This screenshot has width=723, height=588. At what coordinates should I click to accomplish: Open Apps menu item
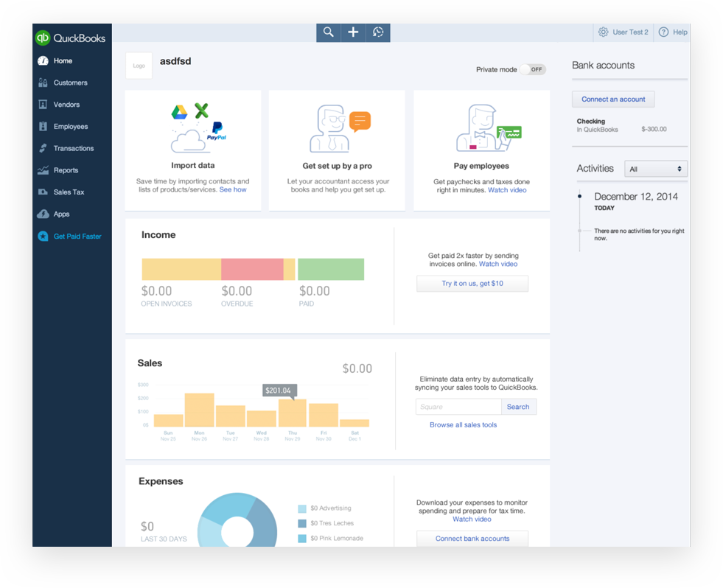point(61,214)
